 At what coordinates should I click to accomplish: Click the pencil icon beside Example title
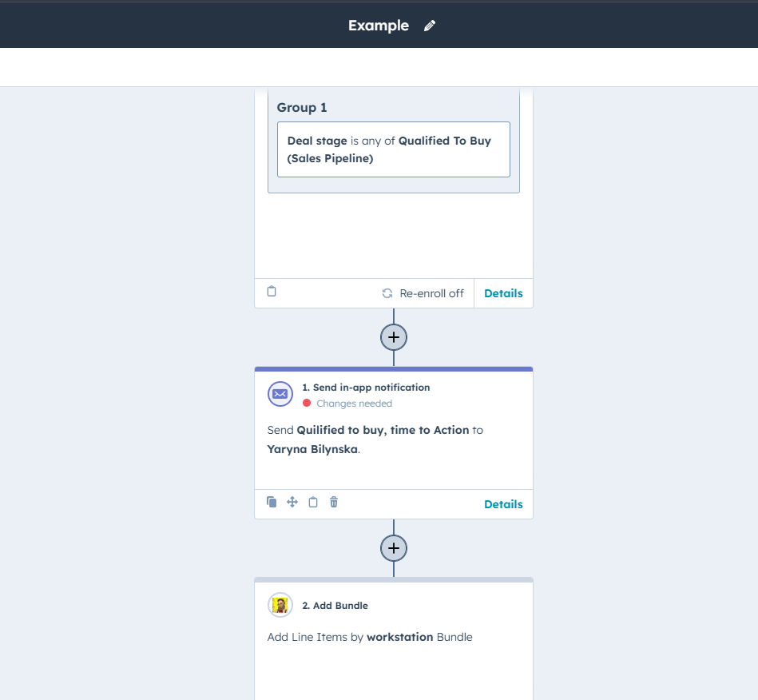[429, 26]
